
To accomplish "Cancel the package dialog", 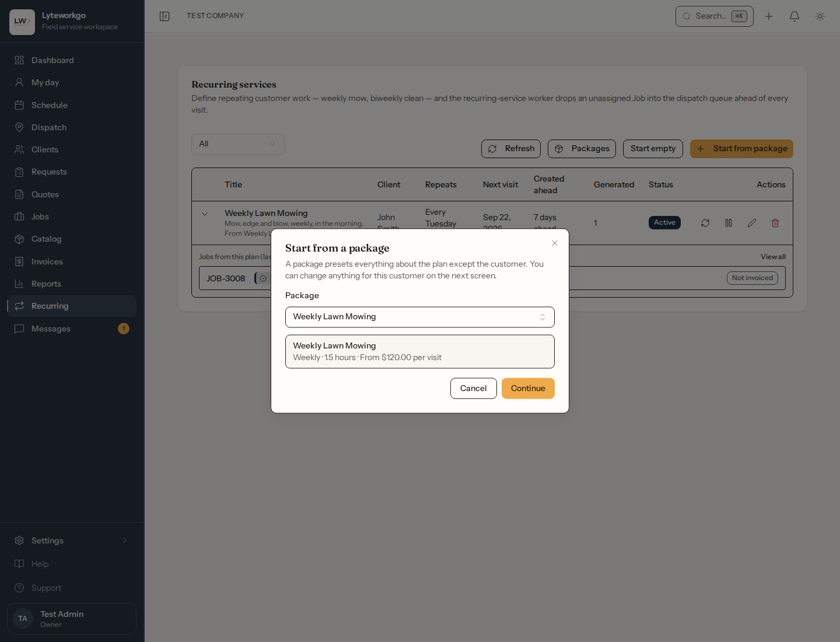I will (x=474, y=389).
